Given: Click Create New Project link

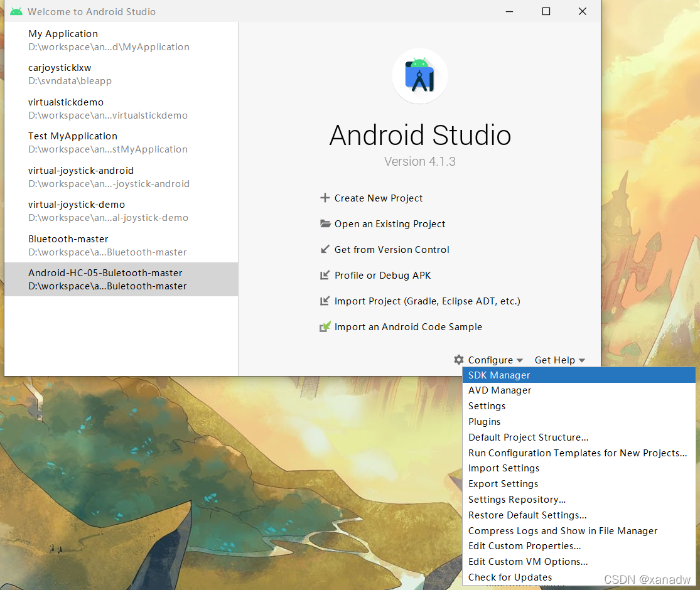Looking at the screenshot, I should (378, 198).
